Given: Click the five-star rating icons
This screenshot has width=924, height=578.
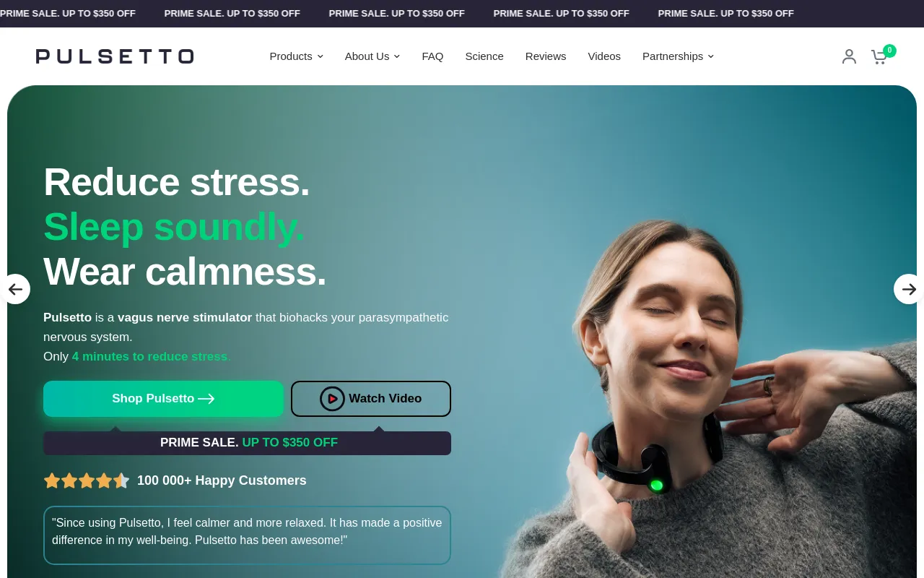Looking at the screenshot, I should [87, 480].
